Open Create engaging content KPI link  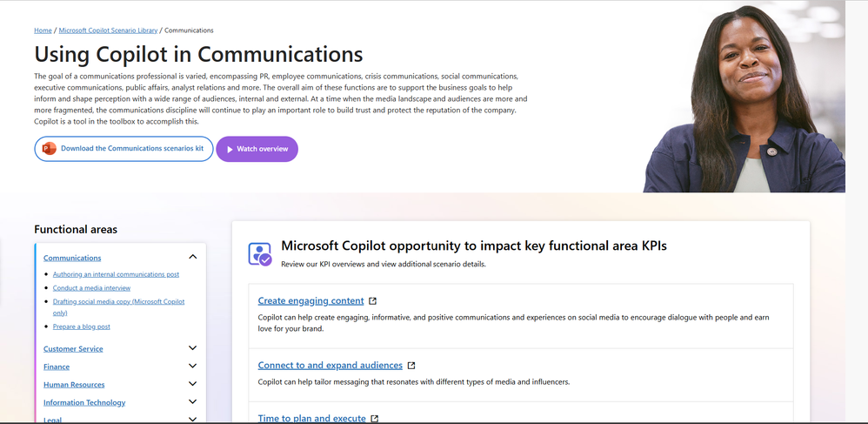click(x=310, y=301)
